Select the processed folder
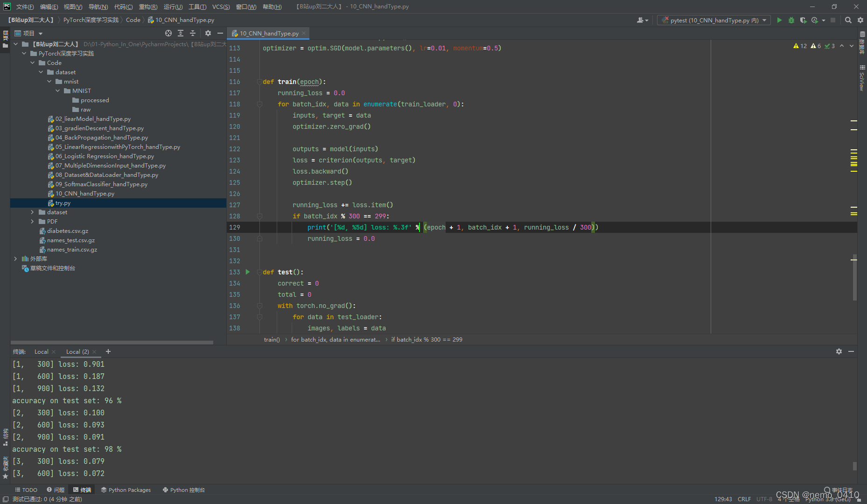The image size is (867, 504). coord(95,100)
